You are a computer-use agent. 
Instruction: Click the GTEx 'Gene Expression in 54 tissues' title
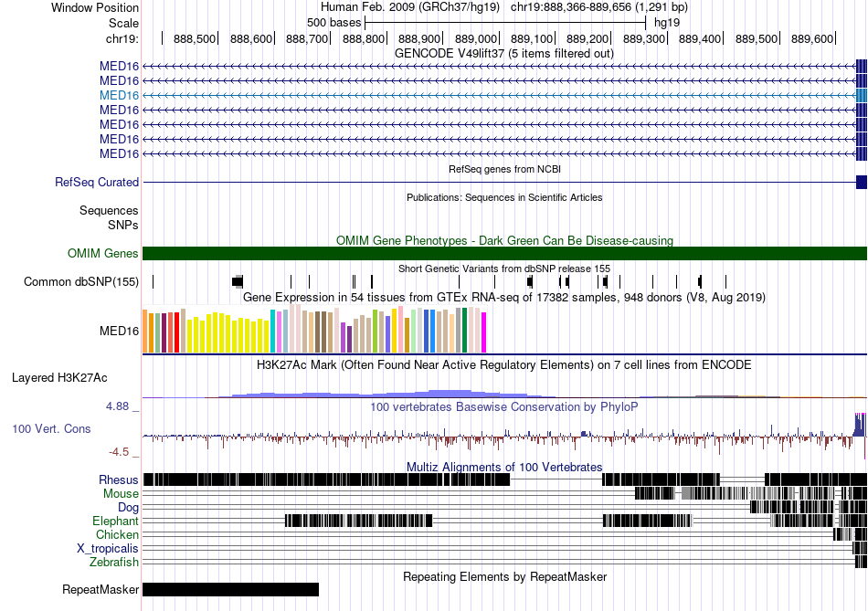click(504, 297)
